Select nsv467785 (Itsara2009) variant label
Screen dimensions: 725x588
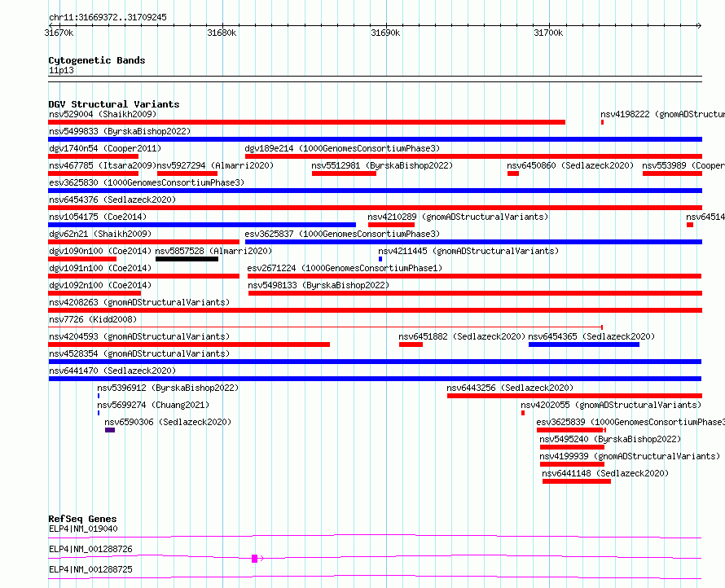point(103,165)
